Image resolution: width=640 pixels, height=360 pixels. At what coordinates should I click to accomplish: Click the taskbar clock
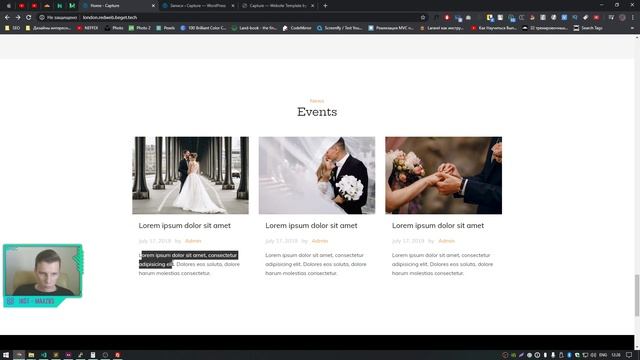[616, 355]
